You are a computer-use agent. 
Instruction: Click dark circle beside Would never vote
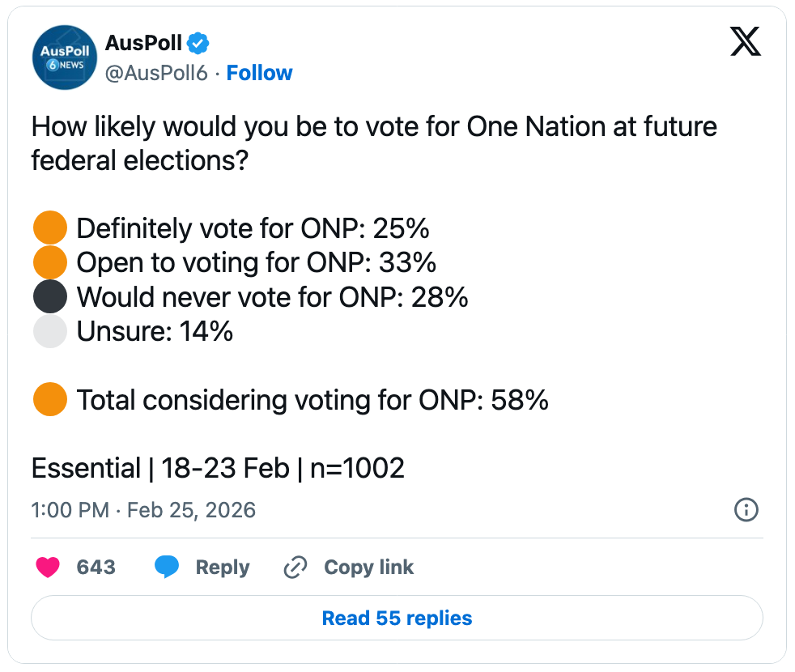49,297
